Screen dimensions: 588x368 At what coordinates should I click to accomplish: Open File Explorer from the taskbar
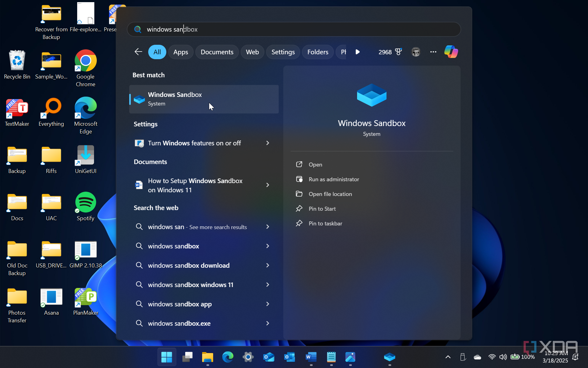208,357
